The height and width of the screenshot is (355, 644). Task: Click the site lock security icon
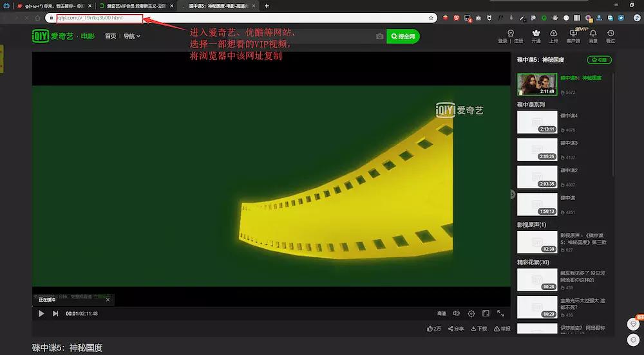tap(52, 18)
